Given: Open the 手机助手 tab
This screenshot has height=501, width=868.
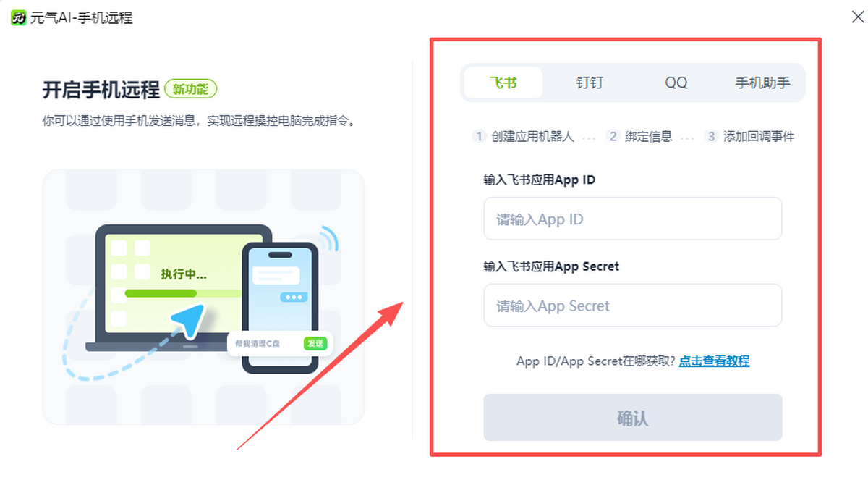Looking at the screenshot, I should pos(762,83).
